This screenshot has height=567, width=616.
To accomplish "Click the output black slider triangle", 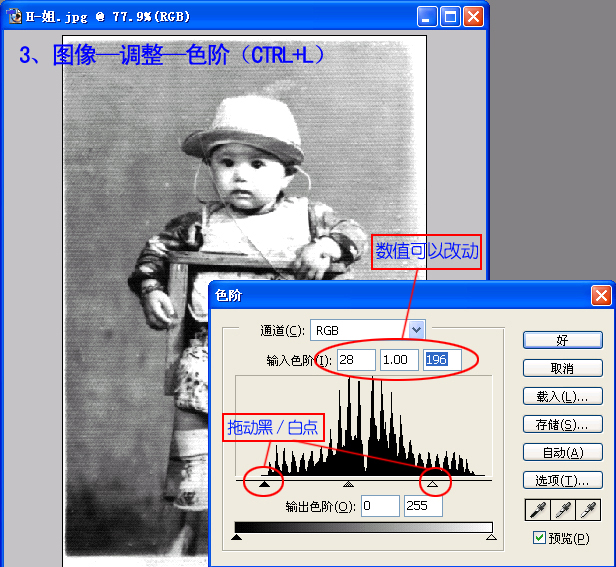I will click(x=236, y=537).
